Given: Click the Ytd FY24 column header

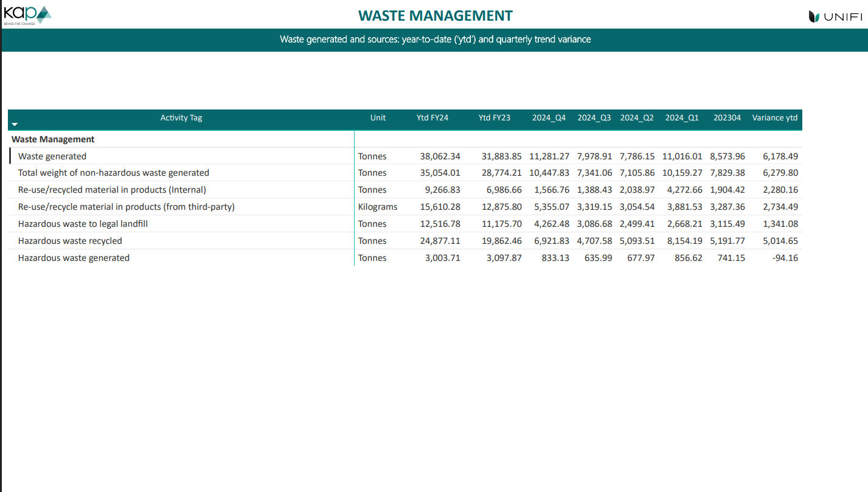Looking at the screenshot, I should coord(432,118).
